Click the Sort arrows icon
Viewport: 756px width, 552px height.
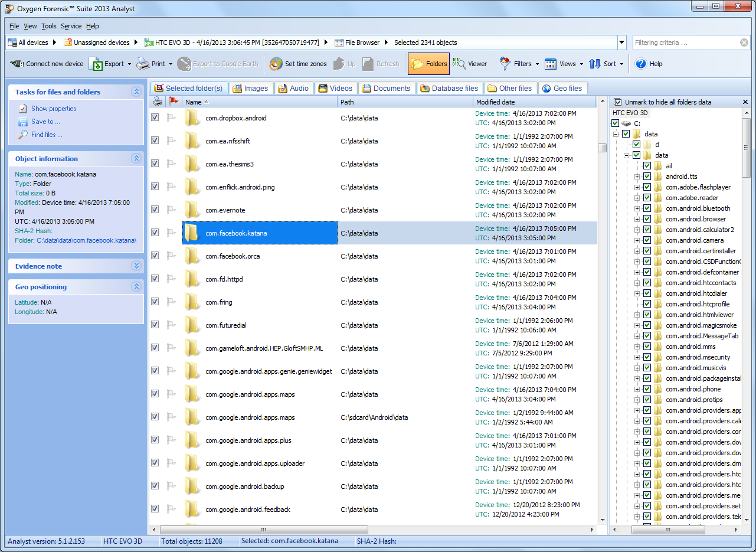[x=595, y=64]
